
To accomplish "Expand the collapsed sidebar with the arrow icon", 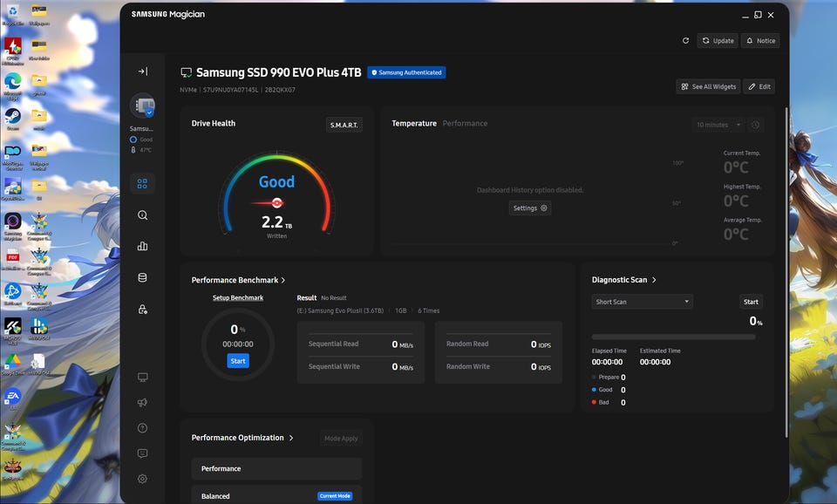I will coord(142,71).
